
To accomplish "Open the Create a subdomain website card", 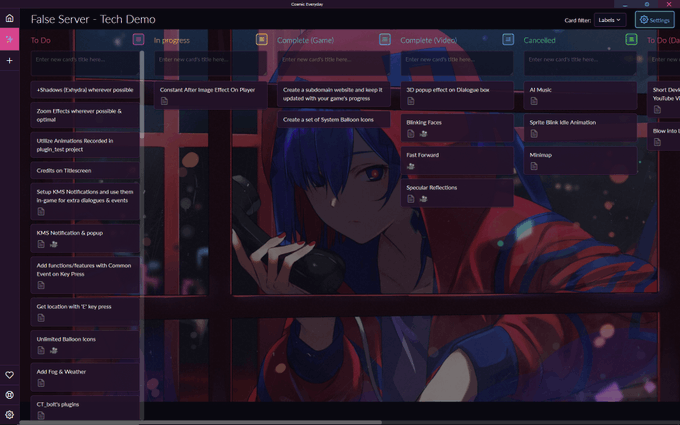I will click(x=334, y=94).
